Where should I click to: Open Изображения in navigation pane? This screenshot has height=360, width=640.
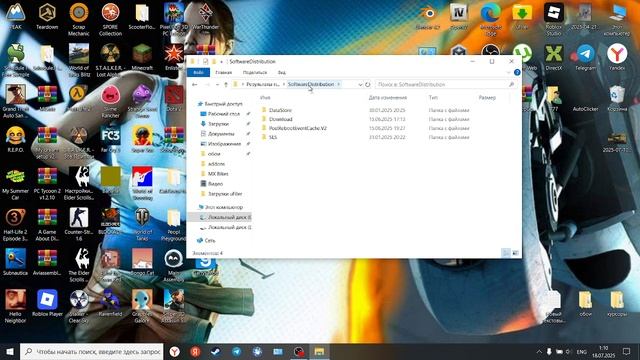[224, 144]
